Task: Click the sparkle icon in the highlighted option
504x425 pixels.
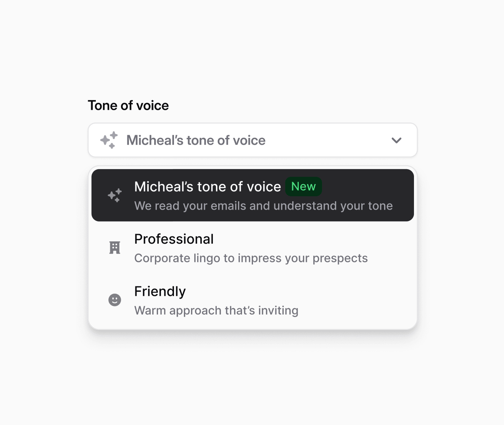Action: pos(114,195)
